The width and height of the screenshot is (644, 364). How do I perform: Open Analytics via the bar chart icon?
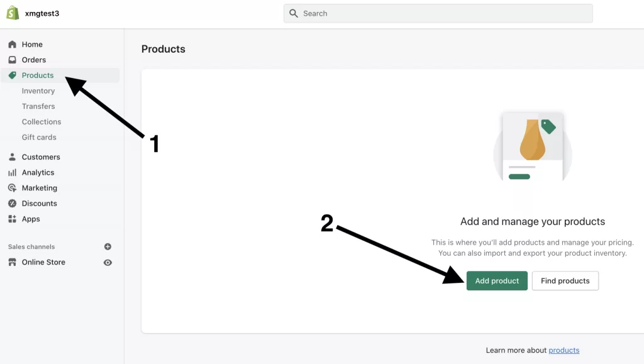pyautogui.click(x=13, y=172)
